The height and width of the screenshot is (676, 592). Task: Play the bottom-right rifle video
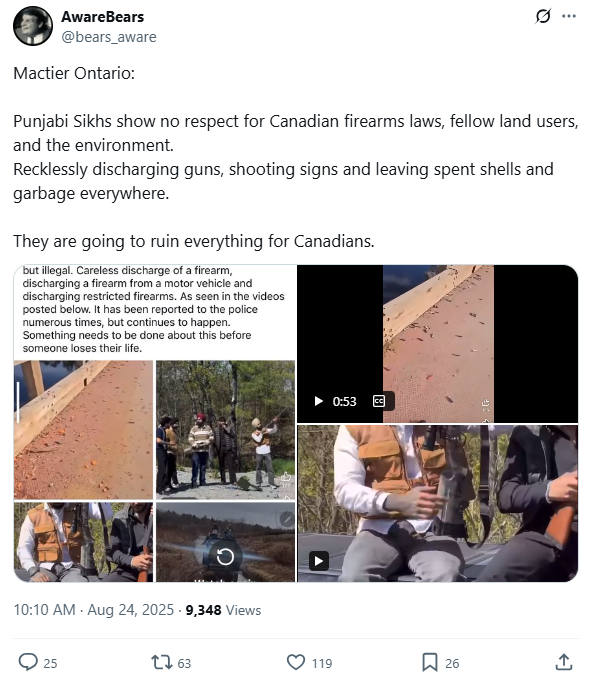click(319, 561)
